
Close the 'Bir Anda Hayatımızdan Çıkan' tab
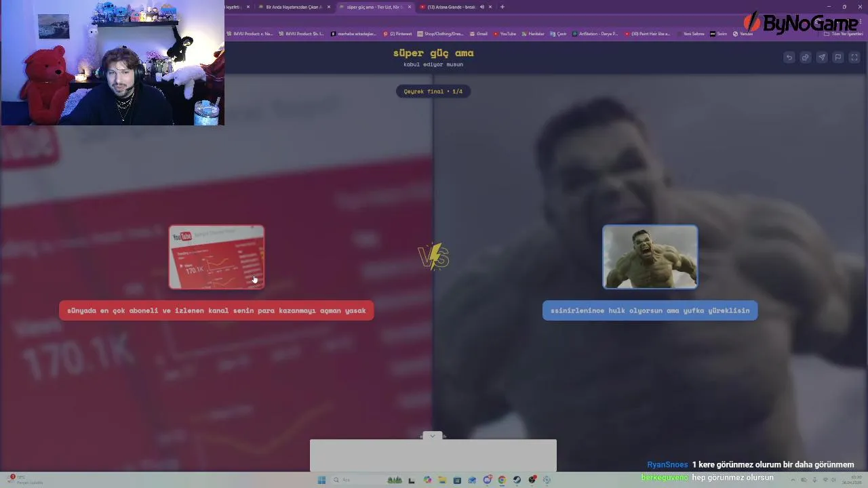pos(329,7)
